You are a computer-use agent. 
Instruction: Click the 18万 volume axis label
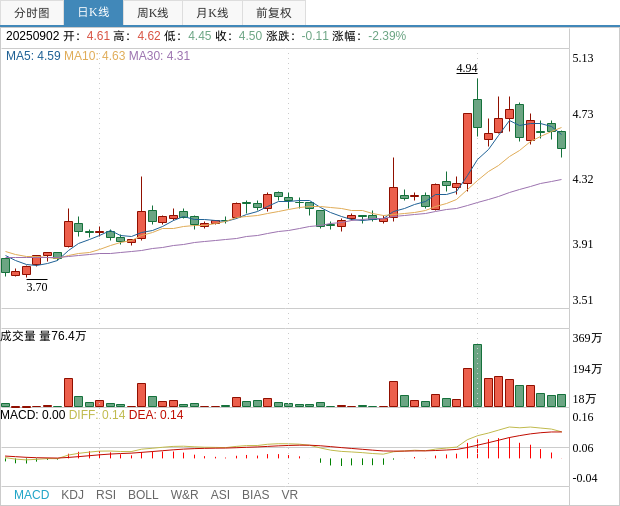point(584,399)
